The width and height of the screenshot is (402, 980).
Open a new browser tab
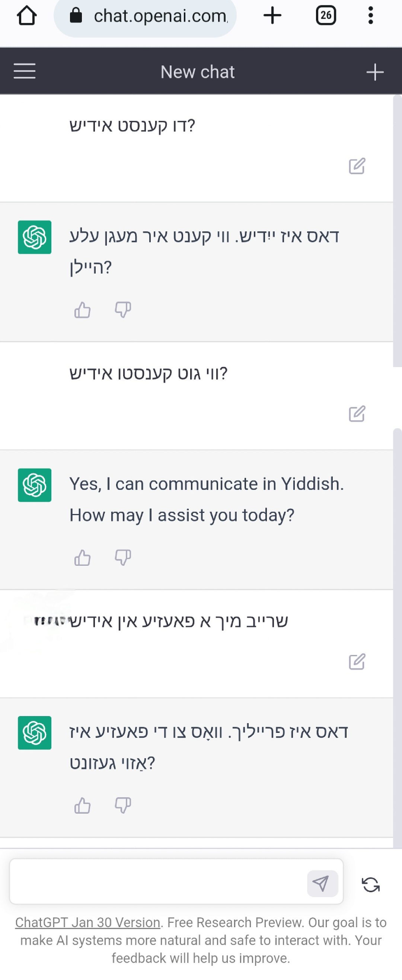coord(272,16)
